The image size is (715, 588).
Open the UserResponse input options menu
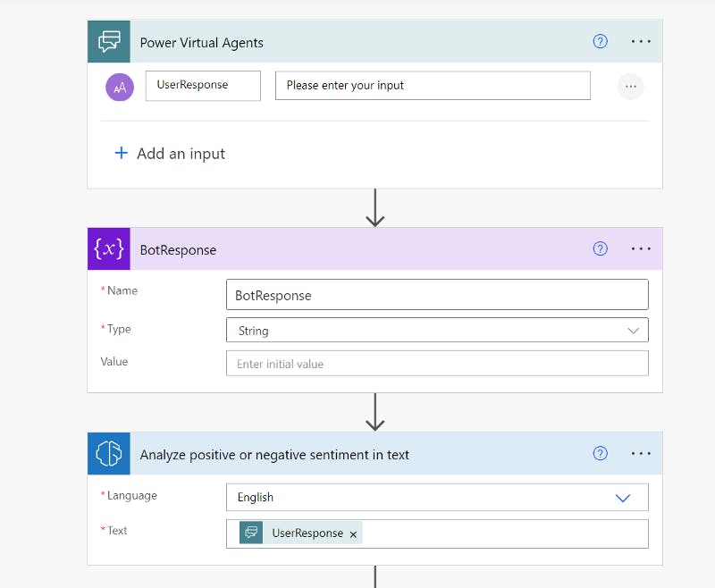(x=630, y=86)
